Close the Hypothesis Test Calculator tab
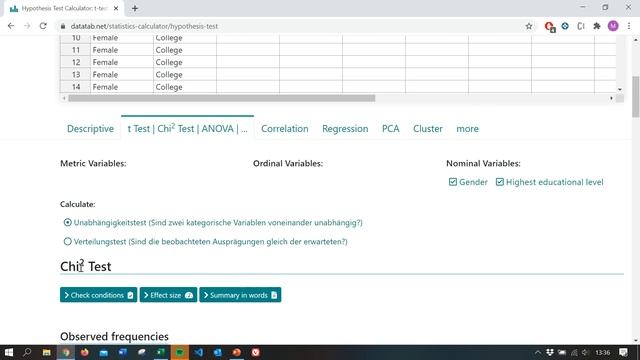Viewport: 640px width, 360px height. pyautogui.click(x=116, y=8)
